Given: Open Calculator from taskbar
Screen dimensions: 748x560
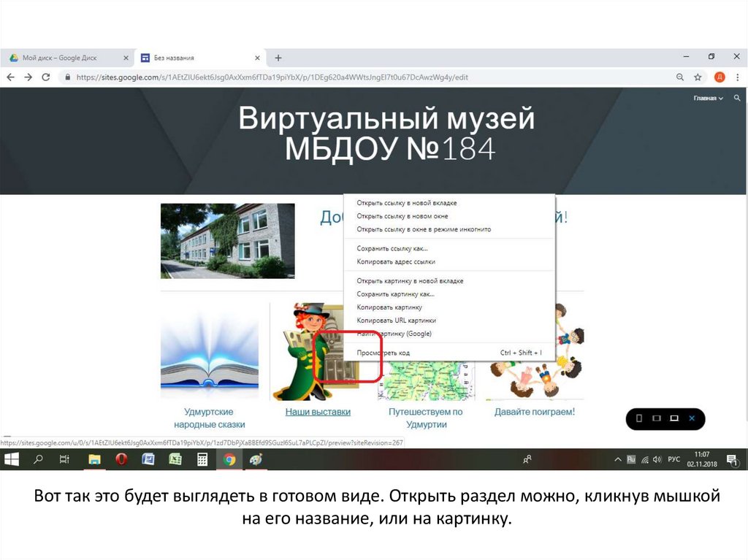Looking at the screenshot, I should coord(202,459).
